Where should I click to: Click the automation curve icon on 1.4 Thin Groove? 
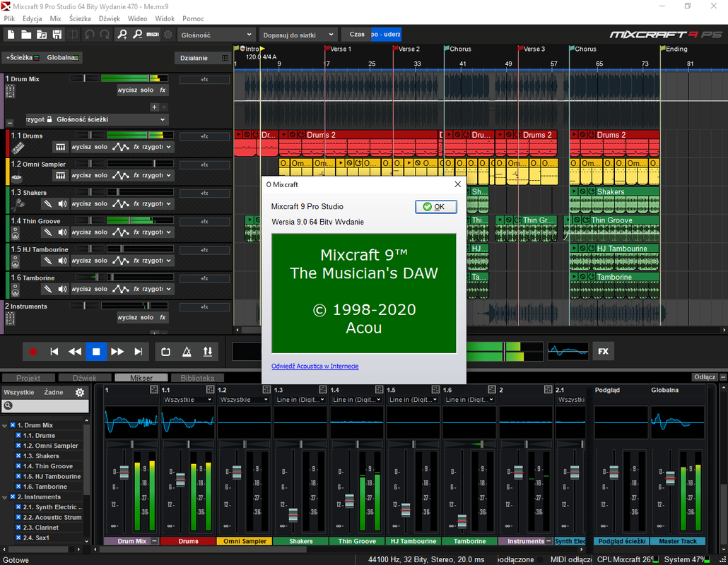(x=121, y=232)
